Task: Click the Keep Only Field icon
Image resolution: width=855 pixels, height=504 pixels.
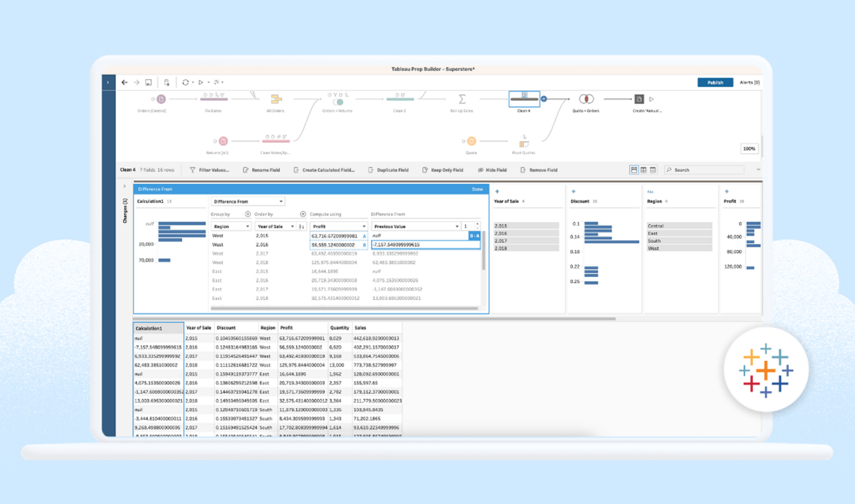Action: click(425, 170)
